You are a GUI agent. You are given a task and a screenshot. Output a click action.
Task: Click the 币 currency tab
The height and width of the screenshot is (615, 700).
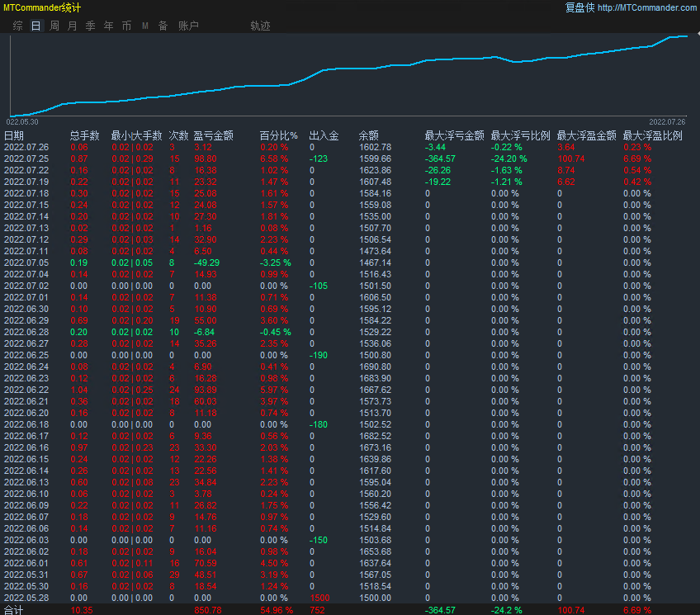click(126, 26)
